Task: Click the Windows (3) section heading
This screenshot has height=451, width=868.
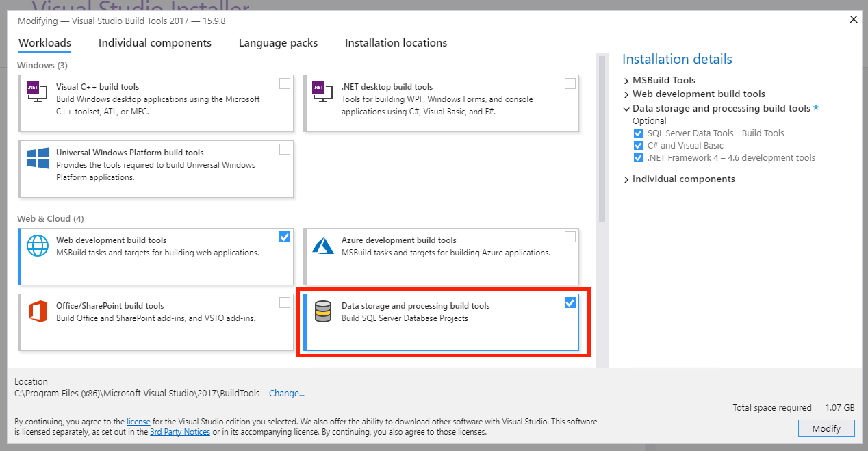Action: (42, 66)
